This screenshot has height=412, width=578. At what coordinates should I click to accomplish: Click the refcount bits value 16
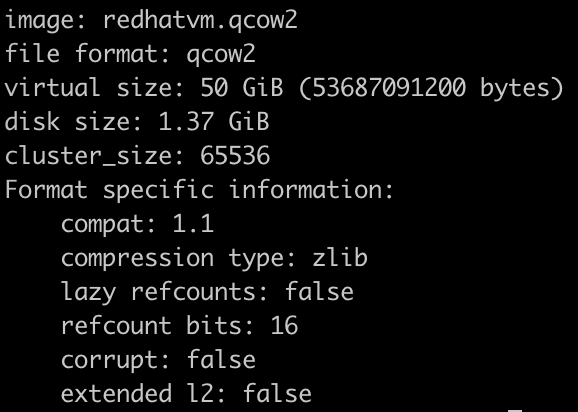tap(284, 325)
